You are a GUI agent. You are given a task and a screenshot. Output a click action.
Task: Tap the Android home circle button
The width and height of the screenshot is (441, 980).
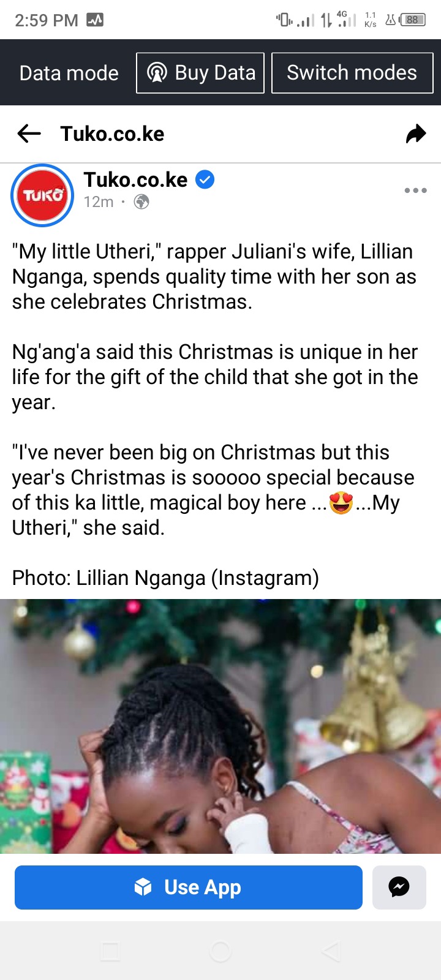pos(221,951)
